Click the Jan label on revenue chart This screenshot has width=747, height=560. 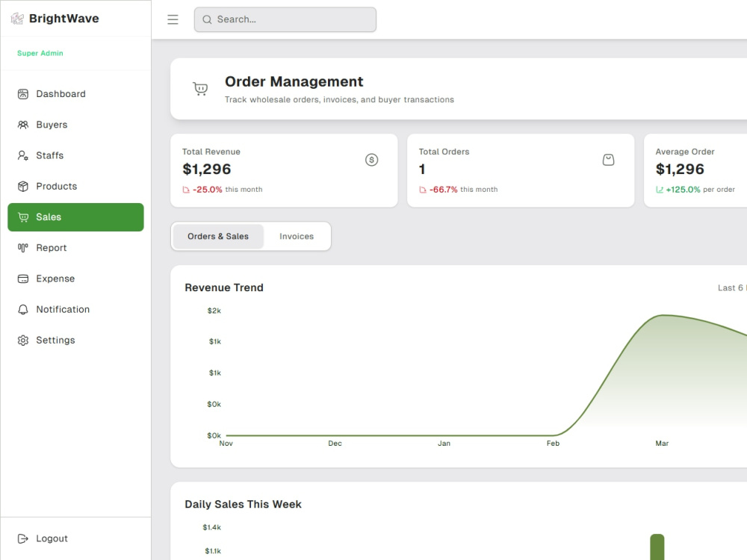(444, 444)
